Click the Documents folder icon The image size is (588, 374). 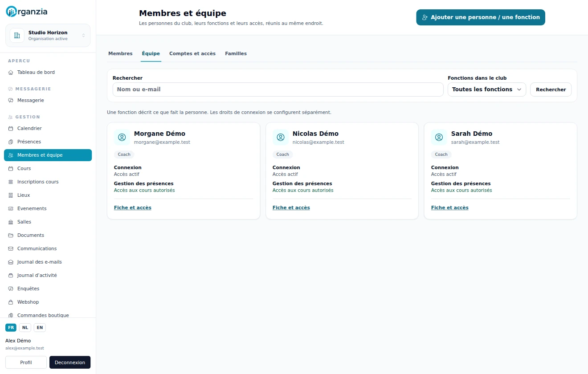pos(11,235)
